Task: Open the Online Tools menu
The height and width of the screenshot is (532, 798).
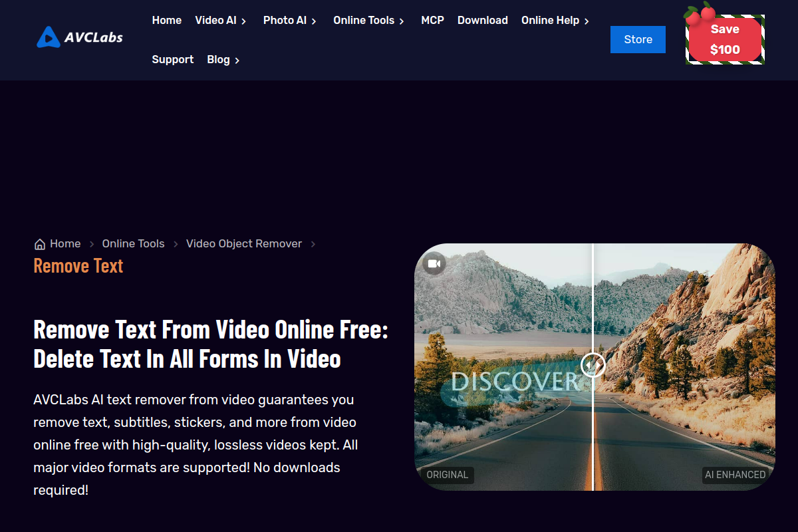Action: pyautogui.click(x=364, y=21)
